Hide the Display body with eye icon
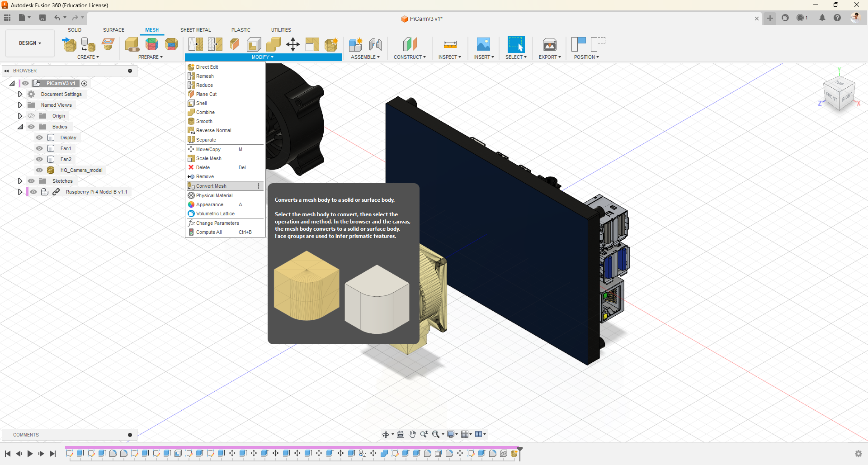This screenshot has height=465, width=868. coord(39,138)
